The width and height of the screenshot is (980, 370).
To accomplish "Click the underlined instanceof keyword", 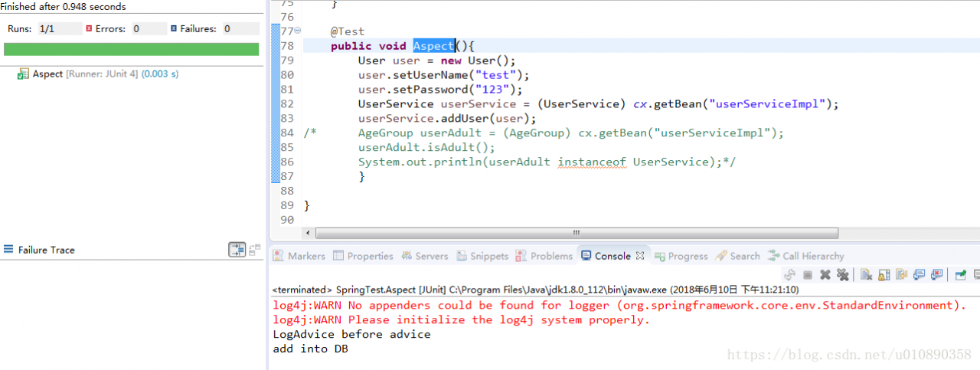I will [x=592, y=162].
